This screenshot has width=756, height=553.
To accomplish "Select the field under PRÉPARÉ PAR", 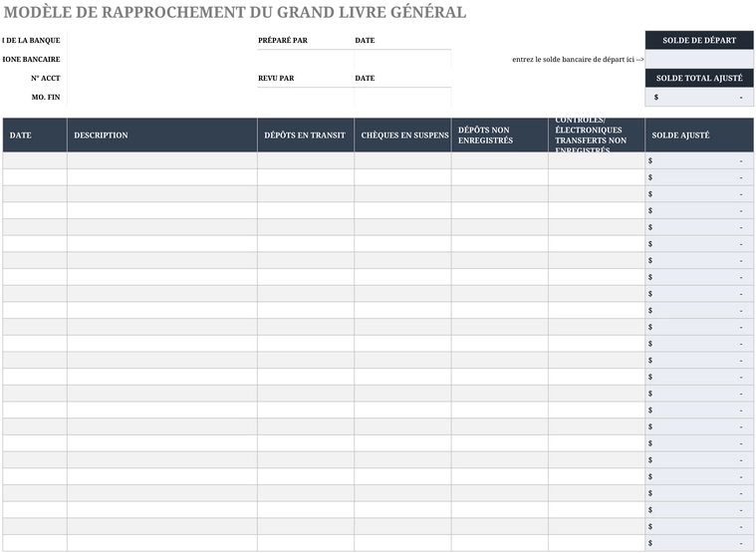I will pyautogui.click(x=306, y=60).
